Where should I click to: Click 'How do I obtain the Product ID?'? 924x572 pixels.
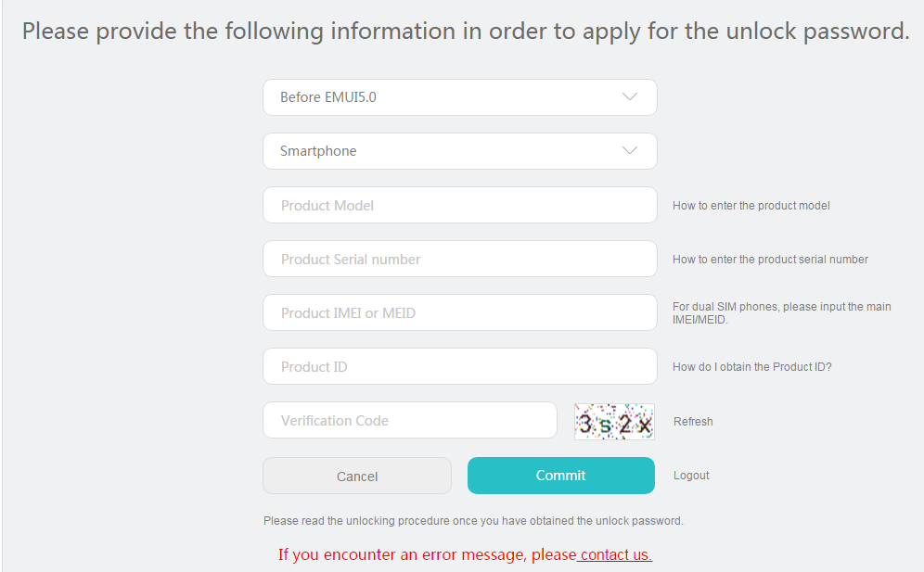click(751, 367)
